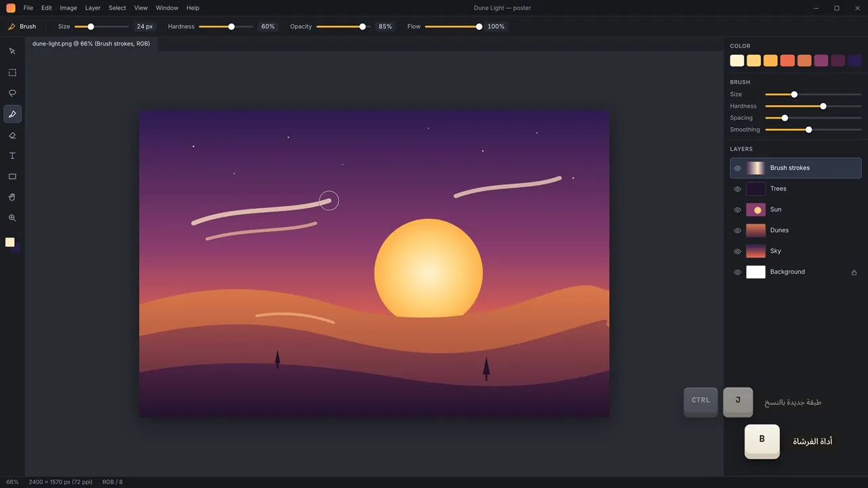Select the Trees layer by its name

(778, 188)
